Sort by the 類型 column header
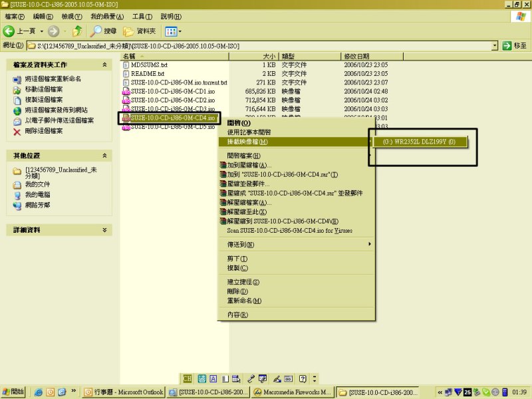Screen dimensions: 532x399 click(310, 57)
